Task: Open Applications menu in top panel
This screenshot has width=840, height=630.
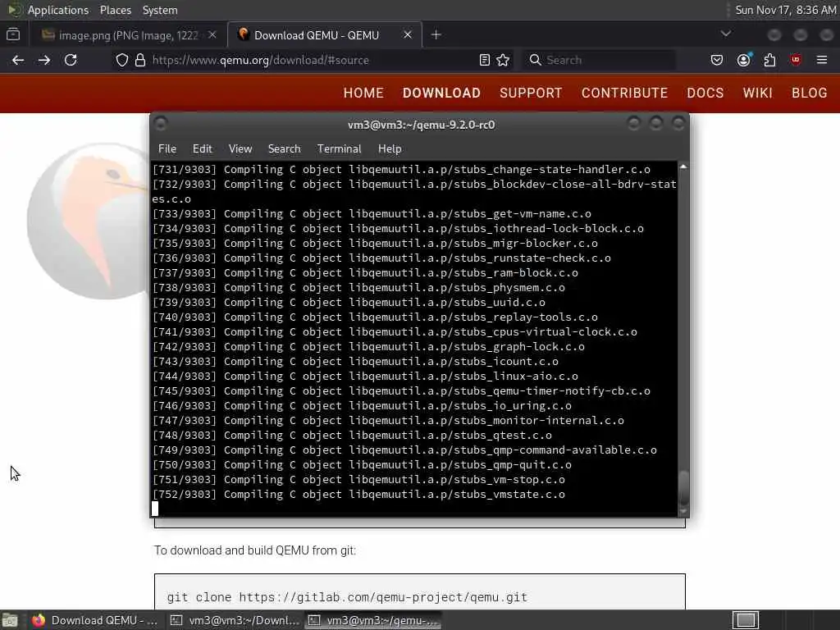Action: pos(58,10)
